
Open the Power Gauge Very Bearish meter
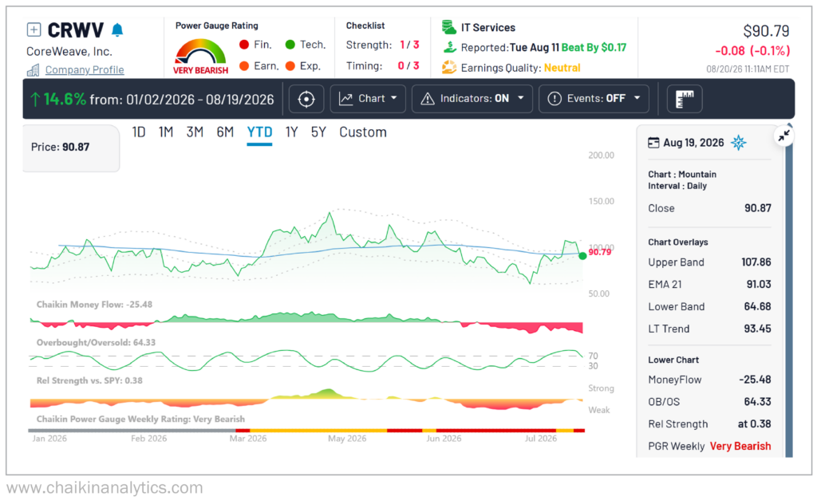tap(200, 57)
